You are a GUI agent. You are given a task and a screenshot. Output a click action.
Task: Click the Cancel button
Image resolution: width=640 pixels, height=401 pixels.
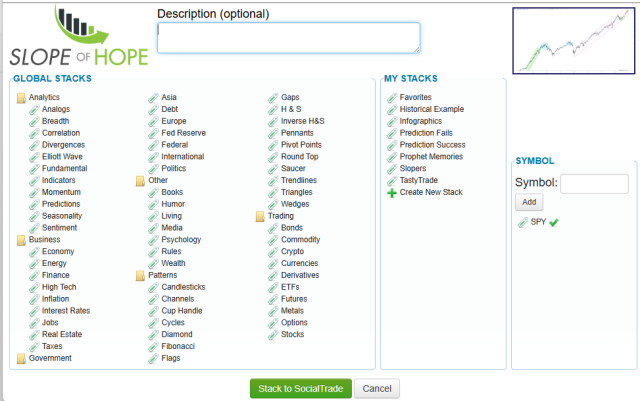(376, 388)
